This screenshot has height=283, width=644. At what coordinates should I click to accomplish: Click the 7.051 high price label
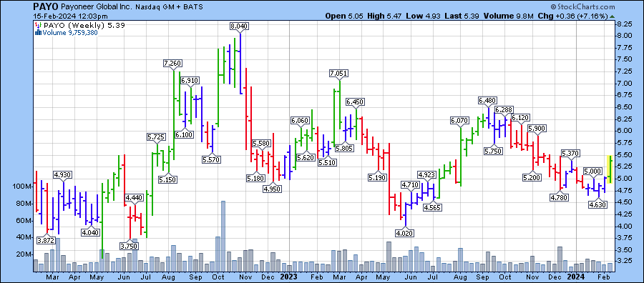pyautogui.click(x=339, y=74)
